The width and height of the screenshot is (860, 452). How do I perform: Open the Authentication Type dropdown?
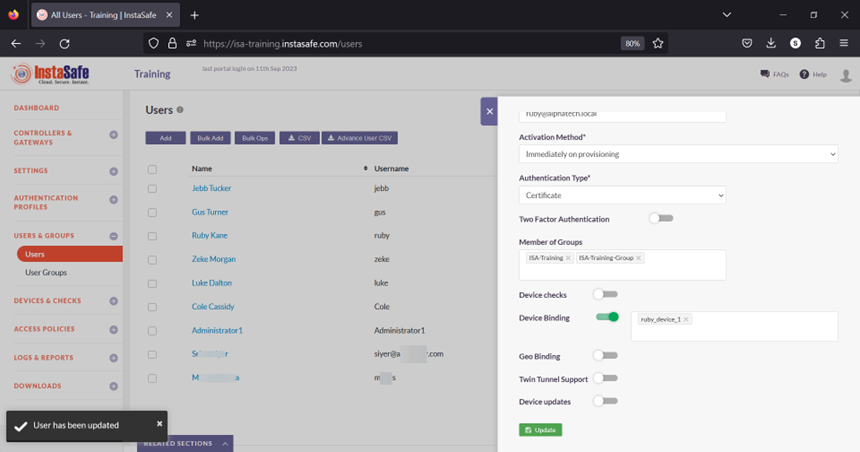(x=622, y=195)
